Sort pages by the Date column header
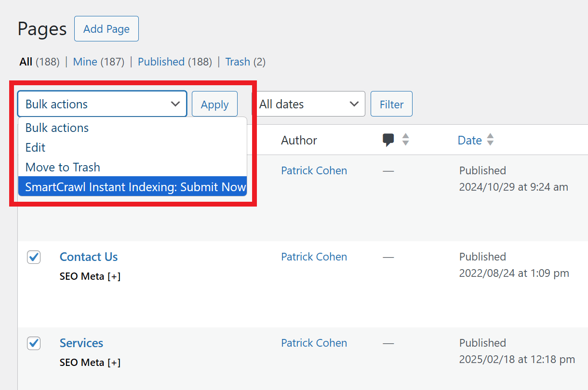This screenshot has width=588, height=390. pos(469,140)
